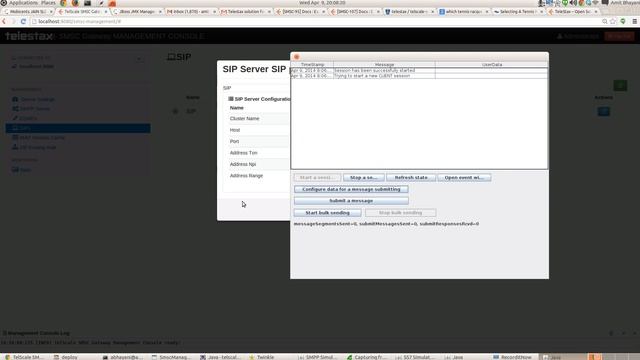Open the browser menu icon
Image resolution: width=640 pixels, height=360 pixels.
point(635,21)
